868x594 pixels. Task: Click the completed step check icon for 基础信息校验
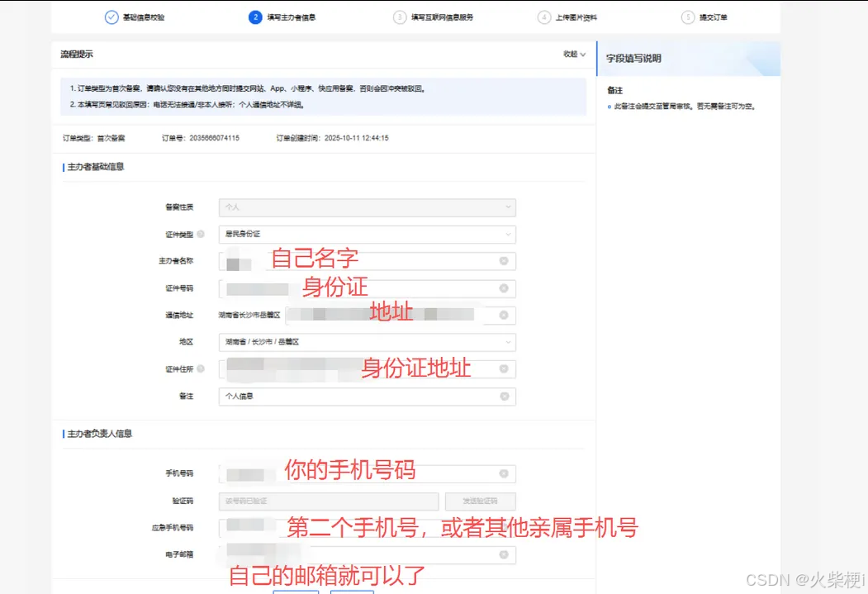tap(111, 17)
